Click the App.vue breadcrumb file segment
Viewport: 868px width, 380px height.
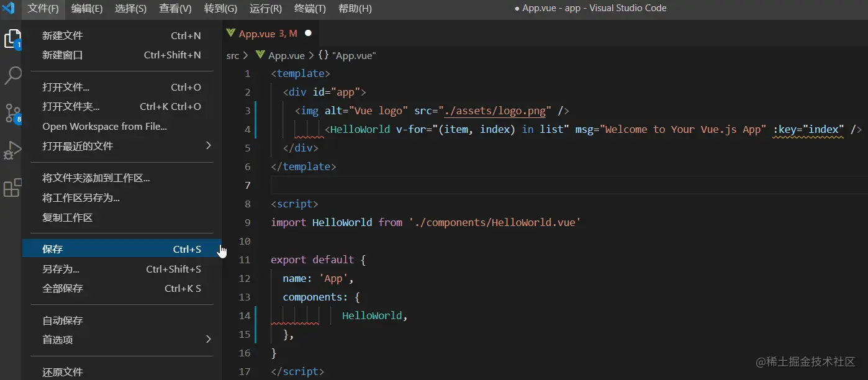[x=281, y=55]
